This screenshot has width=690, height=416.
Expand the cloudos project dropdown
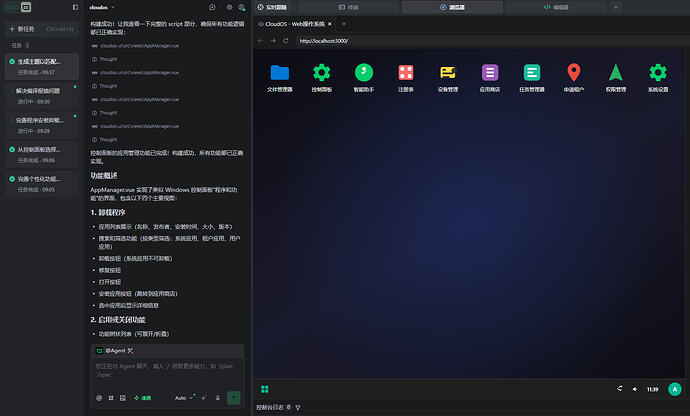tap(102, 7)
